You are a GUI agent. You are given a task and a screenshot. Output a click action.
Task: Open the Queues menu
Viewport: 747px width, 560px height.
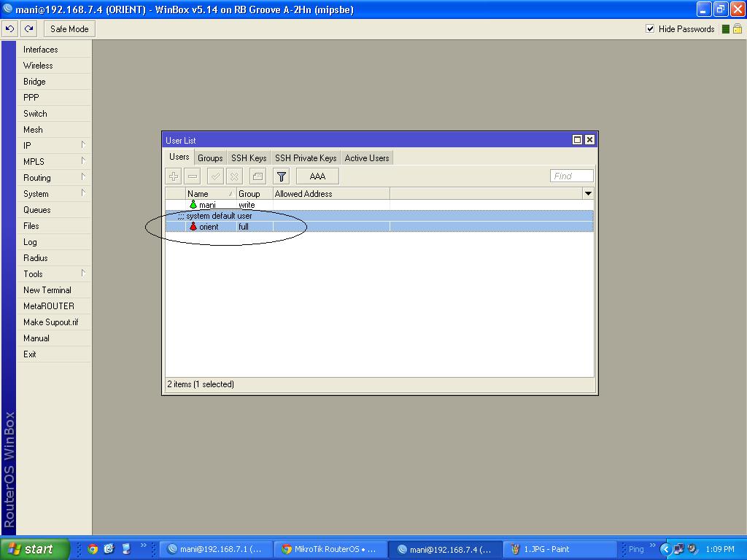[53, 210]
